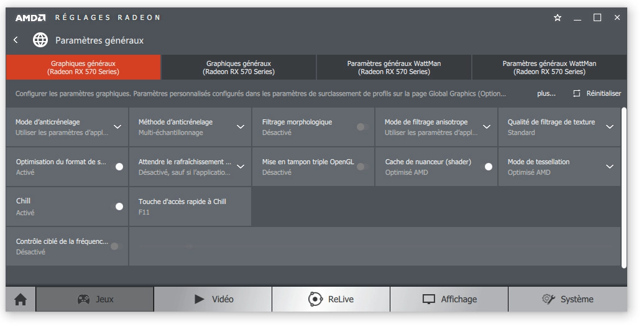Click the monitor icon for Affichage
This screenshot has width=644, height=329.
[x=429, y=299]
